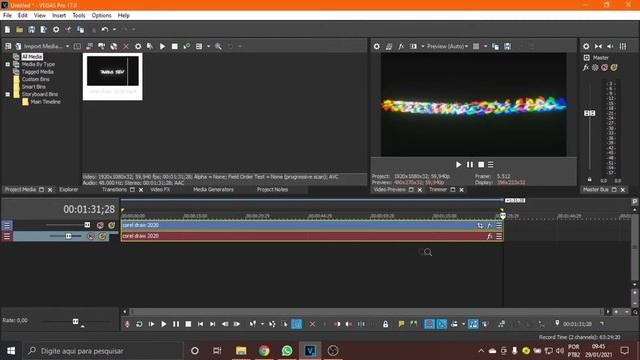640x360 pixels.
Task: Open the Tools menu
Action: pyautogui.click(x=79, y=16)
